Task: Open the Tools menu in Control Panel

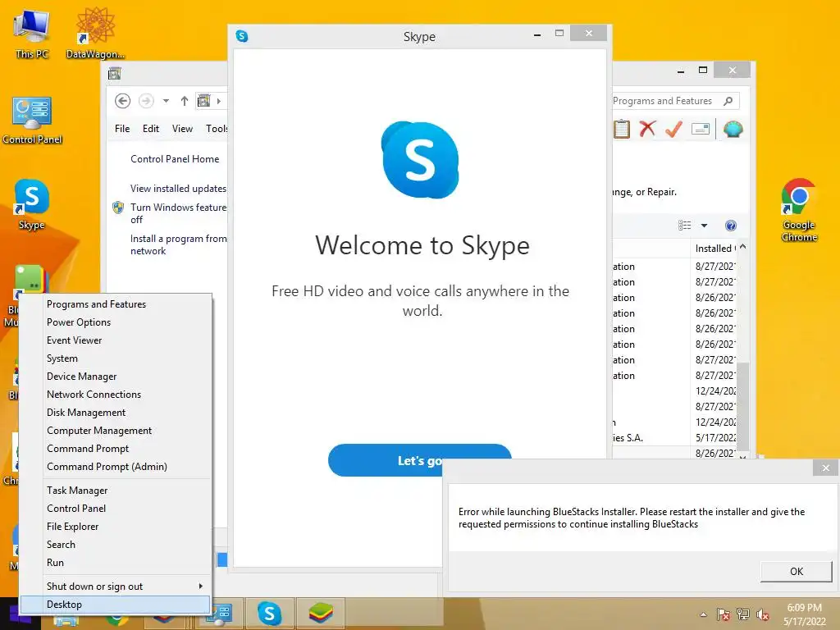Action: click(216, 129)
